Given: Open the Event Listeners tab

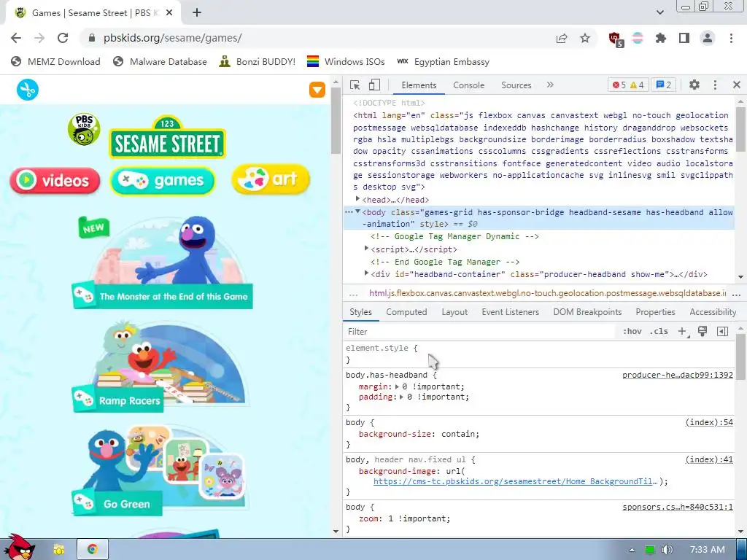Looking at the screenshot, I should pos(510,312).
